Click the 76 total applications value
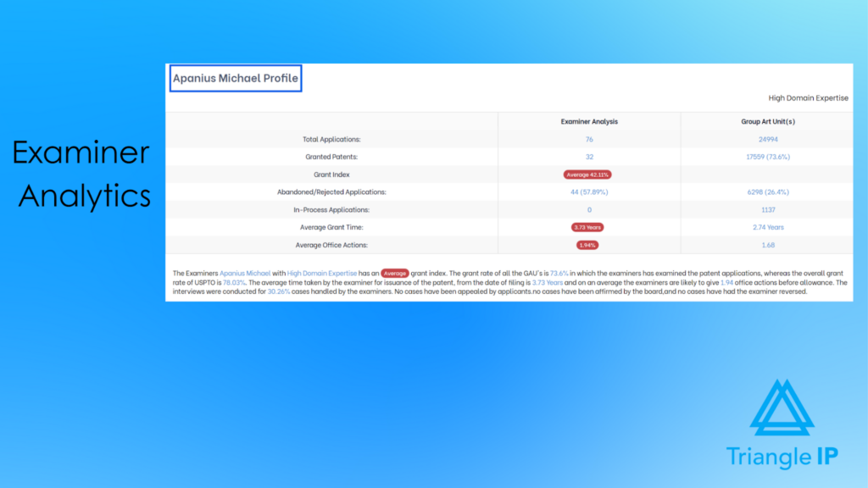 tap(589, 139)
